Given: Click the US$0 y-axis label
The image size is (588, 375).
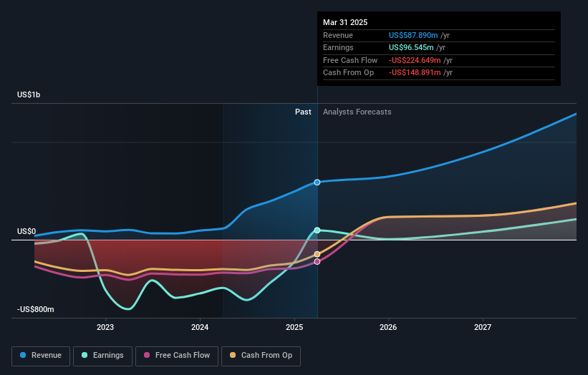Looking at the screenshot, I should click(26, 231).
